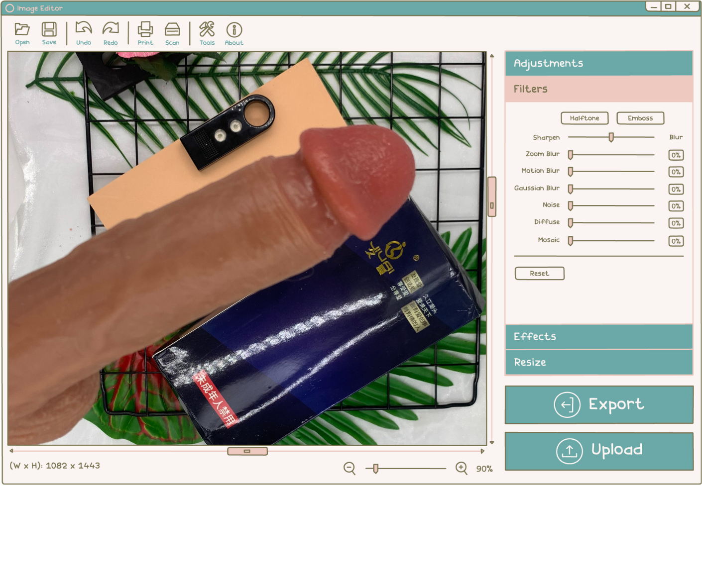Open the Scan function
The height and width of the screenshot is (588, 702).
(172, 30)
